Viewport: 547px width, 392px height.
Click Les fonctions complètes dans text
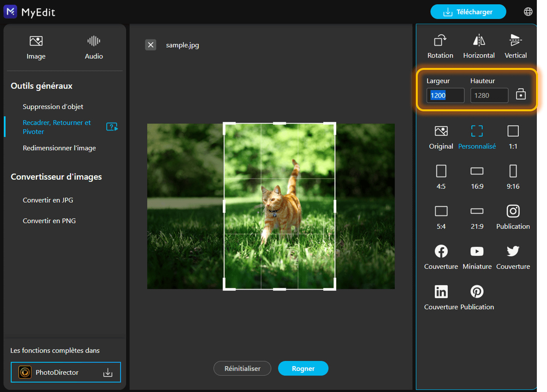[55, 350]
